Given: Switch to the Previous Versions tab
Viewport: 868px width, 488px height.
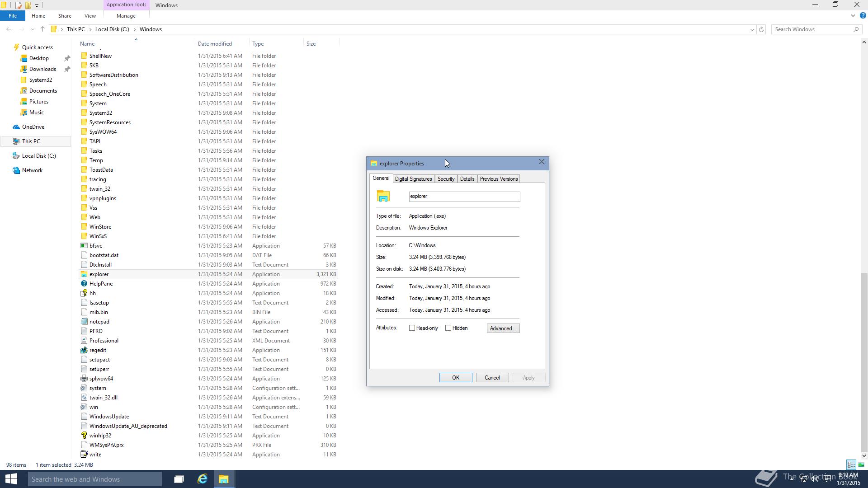Looking at the screenshot, I should [x=499, y=179].
